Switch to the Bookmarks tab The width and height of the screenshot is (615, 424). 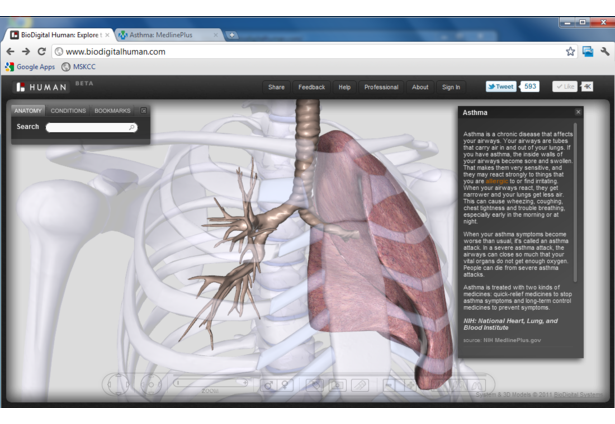pyautogui.click(x=112, y=111)
